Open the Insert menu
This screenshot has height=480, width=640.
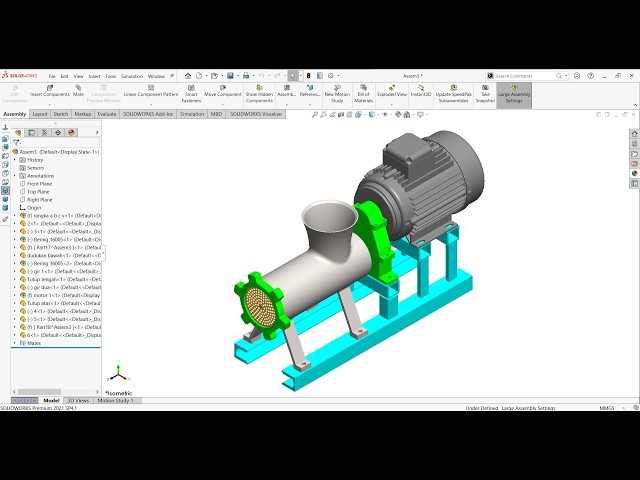(x=94, y=76)
